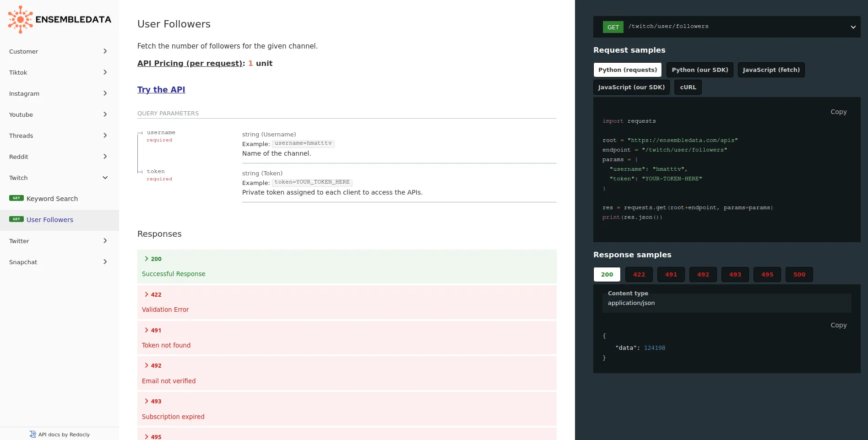This screenshot has height=440, width=868.
Task: Select the JavaScript (our SDK) tab
Action: click(x=631, y=87)
